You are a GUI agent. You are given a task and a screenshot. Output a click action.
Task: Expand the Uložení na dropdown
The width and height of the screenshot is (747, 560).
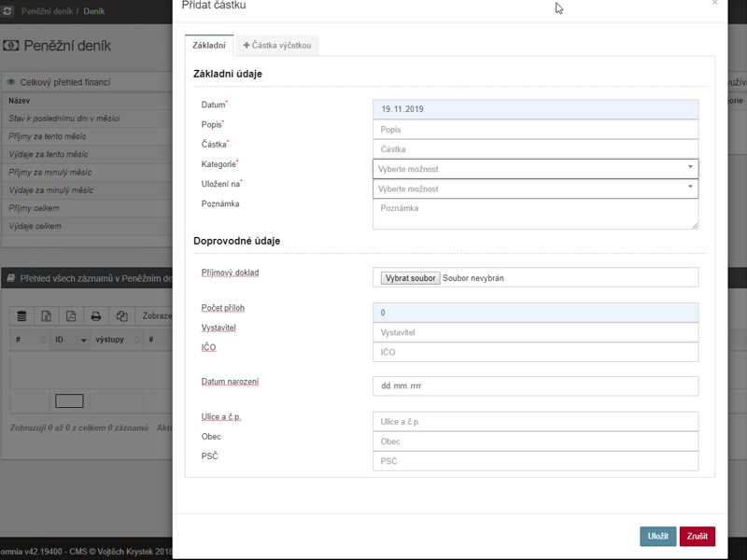pyautogui.click(x=535, y=189)
